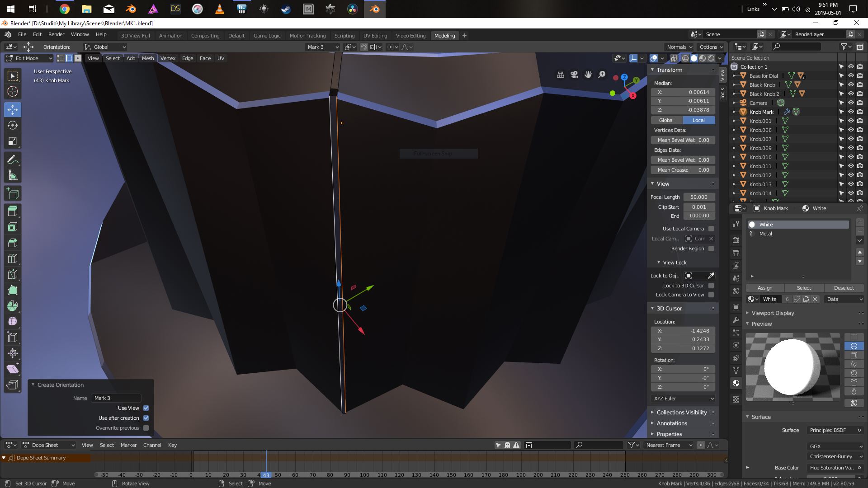This screenshot has height=488, width=868.
Task: Open the Marker menu in Dope Sheet
Action: tap(128, 445)
